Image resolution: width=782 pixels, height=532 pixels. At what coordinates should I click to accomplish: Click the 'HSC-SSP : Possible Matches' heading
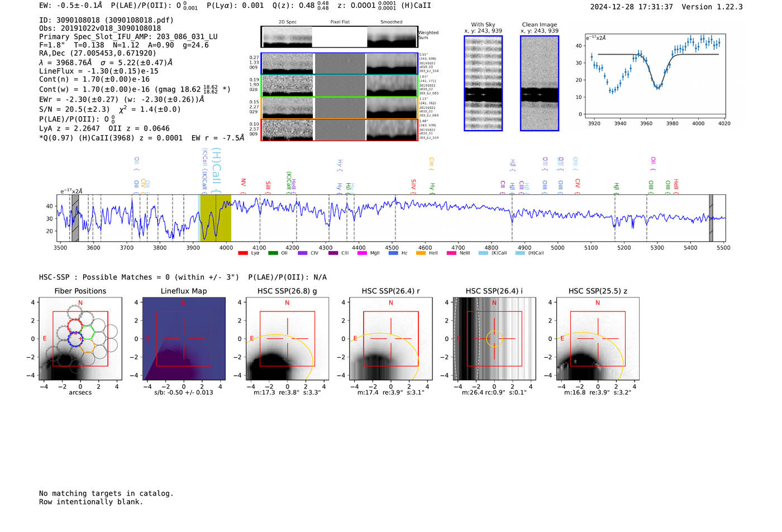tap(183, 277)
